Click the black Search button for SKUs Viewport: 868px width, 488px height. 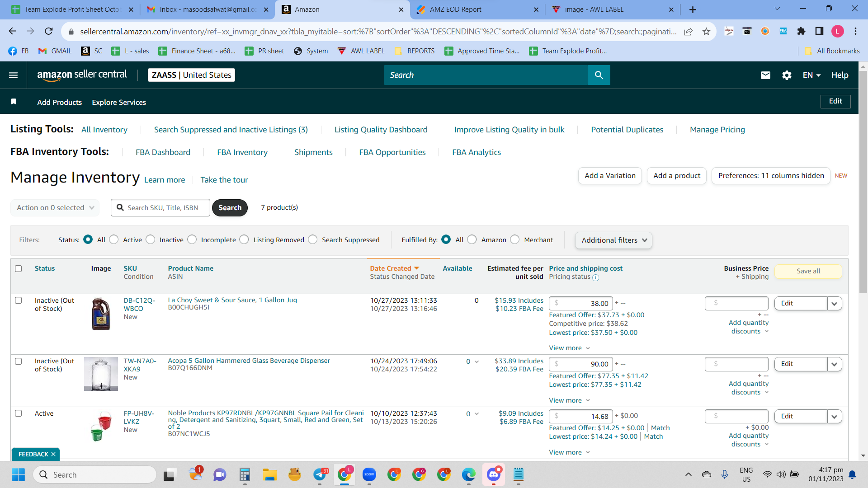pyautogui.click(x=230, y=208)
